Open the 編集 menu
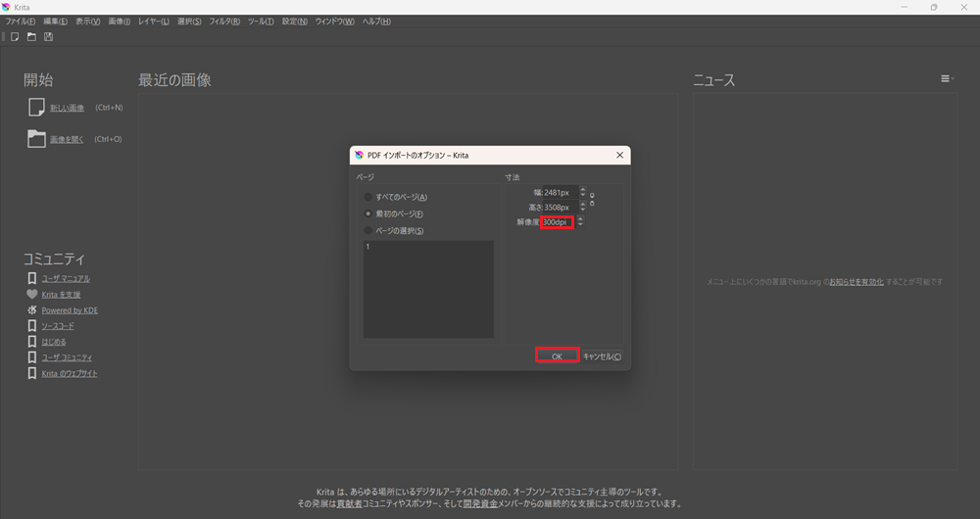This screenshot has width=980, height=519. 55,22
